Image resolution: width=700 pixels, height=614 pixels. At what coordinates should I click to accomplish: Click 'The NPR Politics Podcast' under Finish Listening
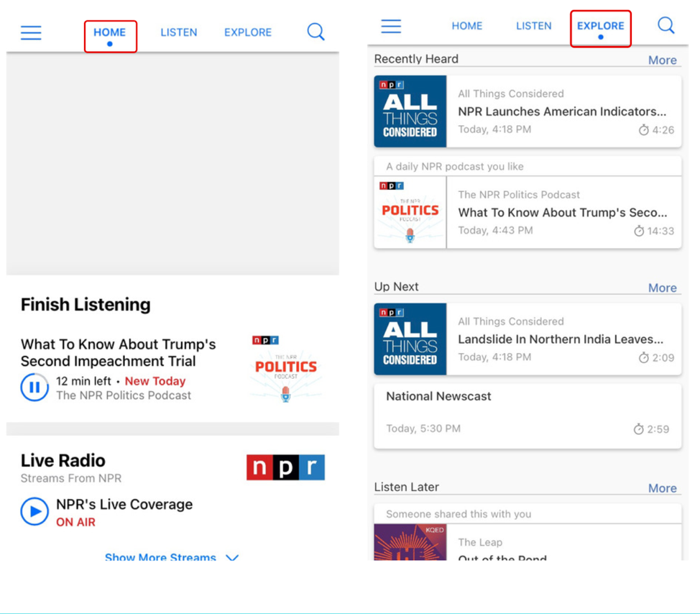pos(124,395)
